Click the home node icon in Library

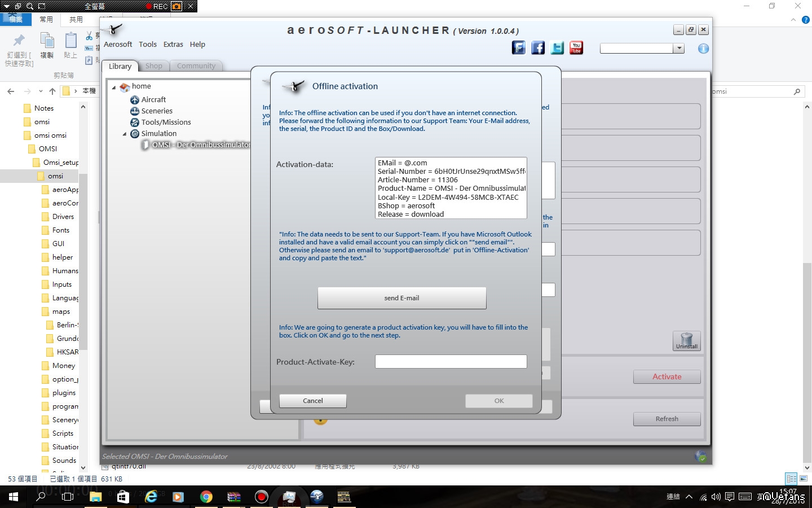[x=125, y=87]
